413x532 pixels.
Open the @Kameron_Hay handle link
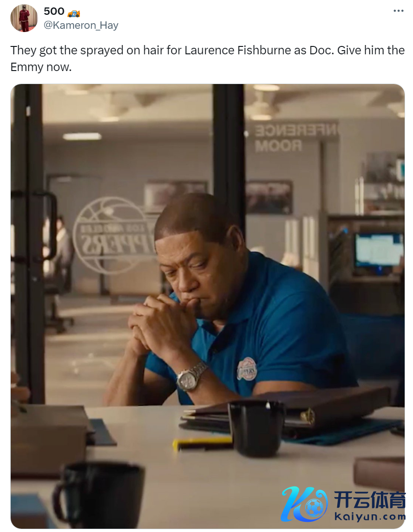click(x=81, y=25)
